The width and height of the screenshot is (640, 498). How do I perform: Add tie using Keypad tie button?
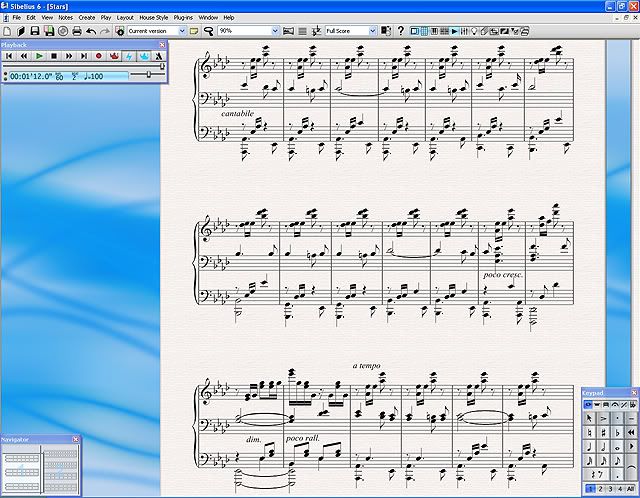(631, 467)
